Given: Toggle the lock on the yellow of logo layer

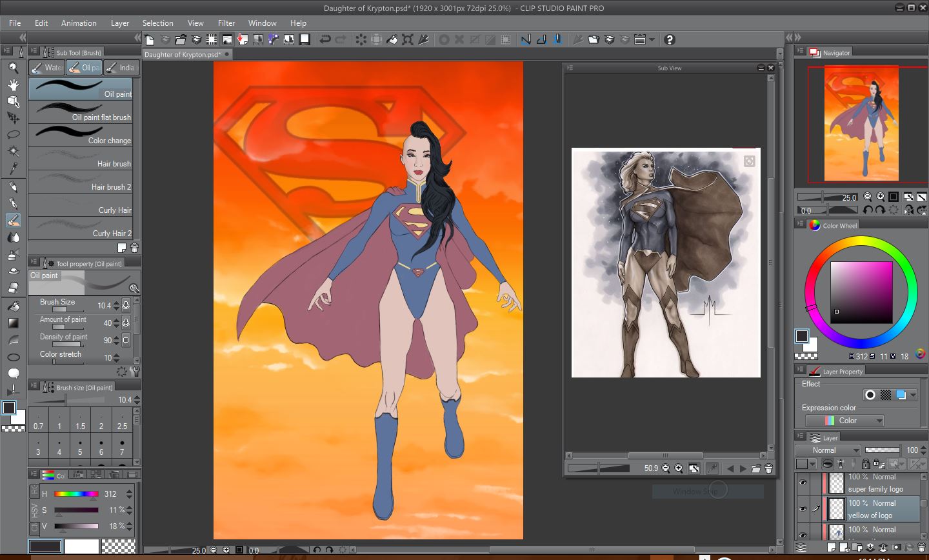Looking at the screenshot, I should point(866,465).
